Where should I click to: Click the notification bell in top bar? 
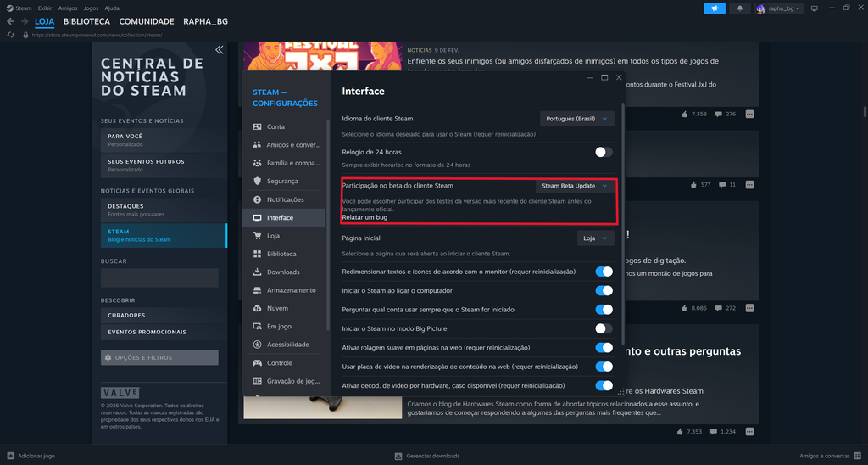tap(738, 8)
